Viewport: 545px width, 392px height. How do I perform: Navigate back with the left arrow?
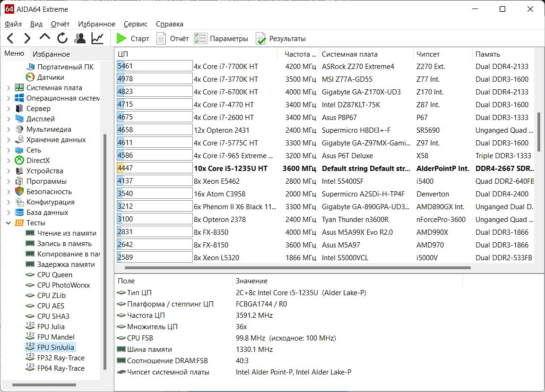10,38
